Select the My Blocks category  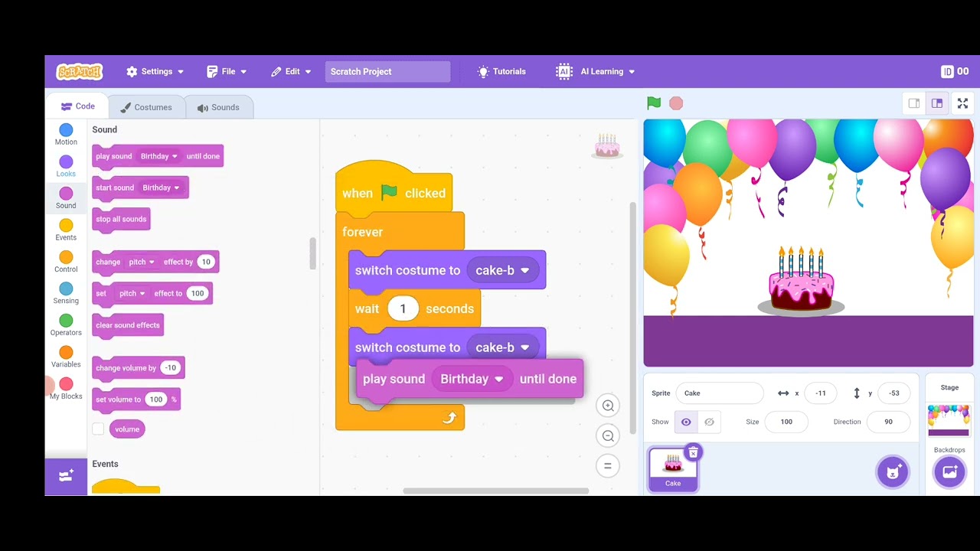(x=66, y=389)
